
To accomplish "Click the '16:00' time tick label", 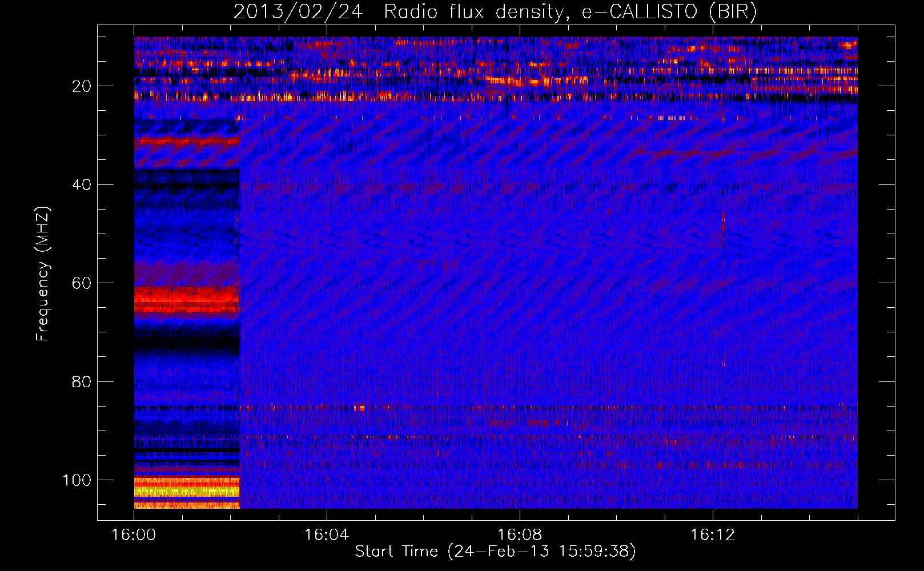I will (134, 535).
